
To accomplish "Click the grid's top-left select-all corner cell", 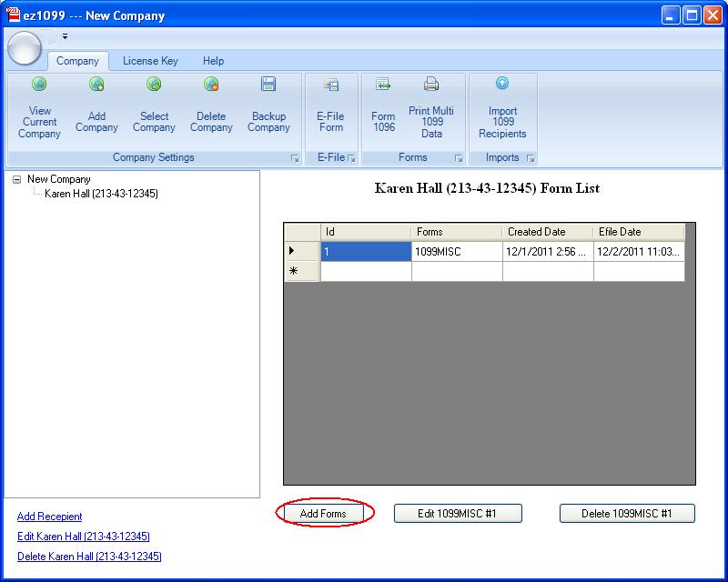I will pos(302,232).
